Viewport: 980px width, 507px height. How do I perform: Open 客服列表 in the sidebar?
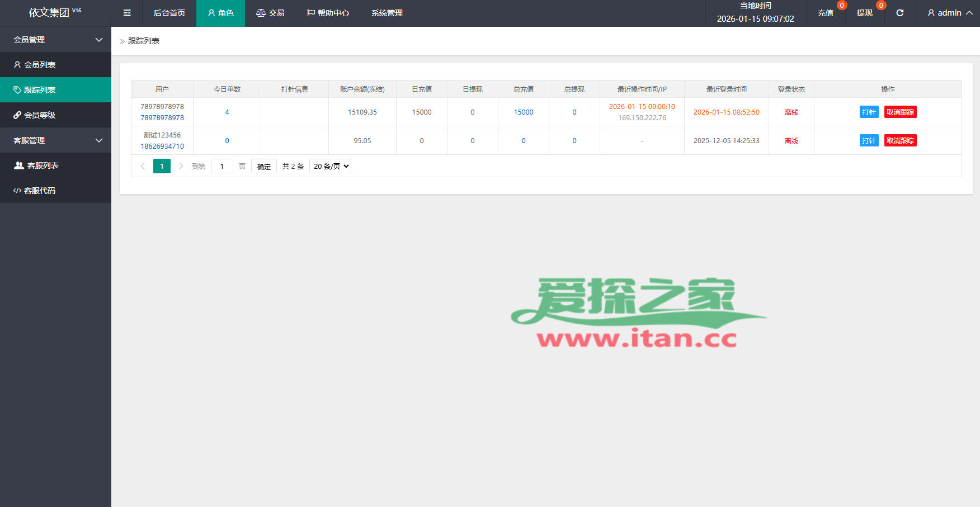point(43,165)
